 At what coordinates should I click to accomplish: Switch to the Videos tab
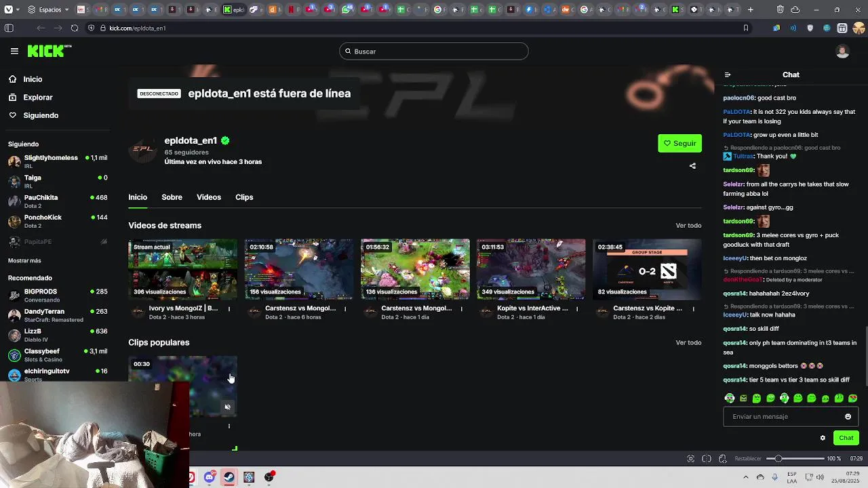pos(209,197)
